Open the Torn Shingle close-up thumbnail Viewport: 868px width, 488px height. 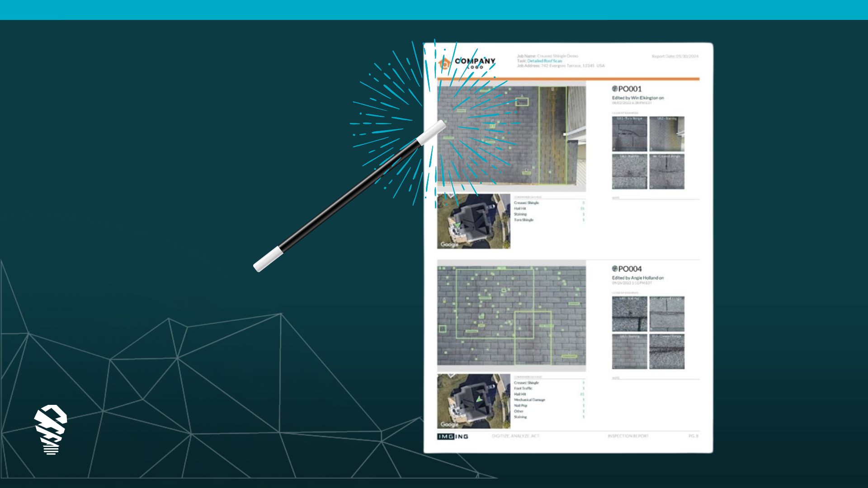click(x=629, y=134)
